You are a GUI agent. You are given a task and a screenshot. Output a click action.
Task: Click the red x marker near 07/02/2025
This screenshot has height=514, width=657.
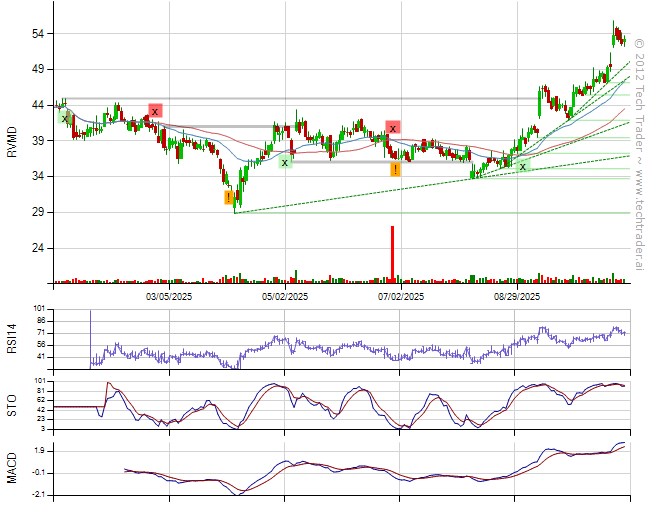tap(393, 128)
